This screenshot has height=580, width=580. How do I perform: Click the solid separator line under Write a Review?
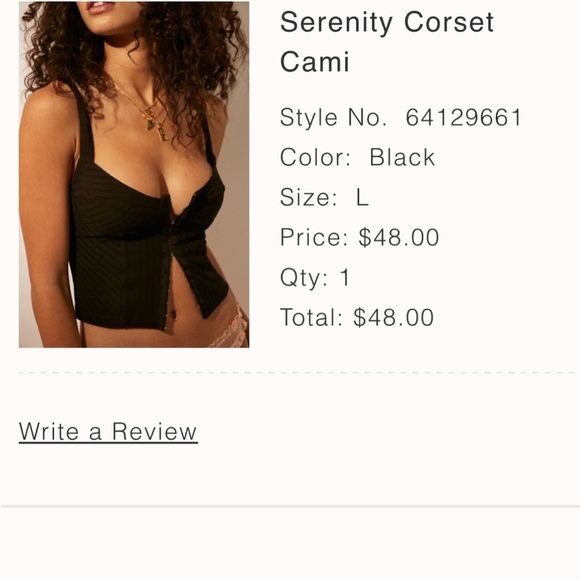pos(290,506)
